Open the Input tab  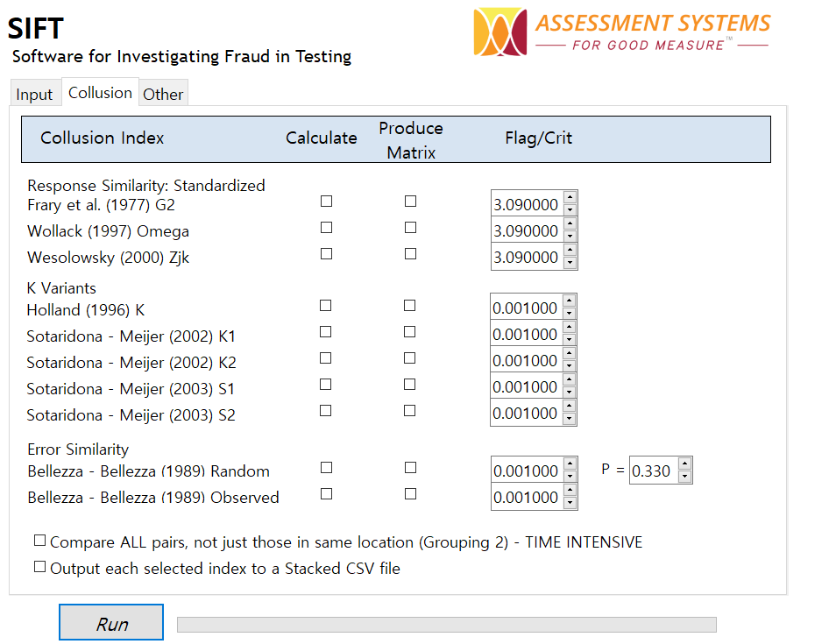coord(34,95)
